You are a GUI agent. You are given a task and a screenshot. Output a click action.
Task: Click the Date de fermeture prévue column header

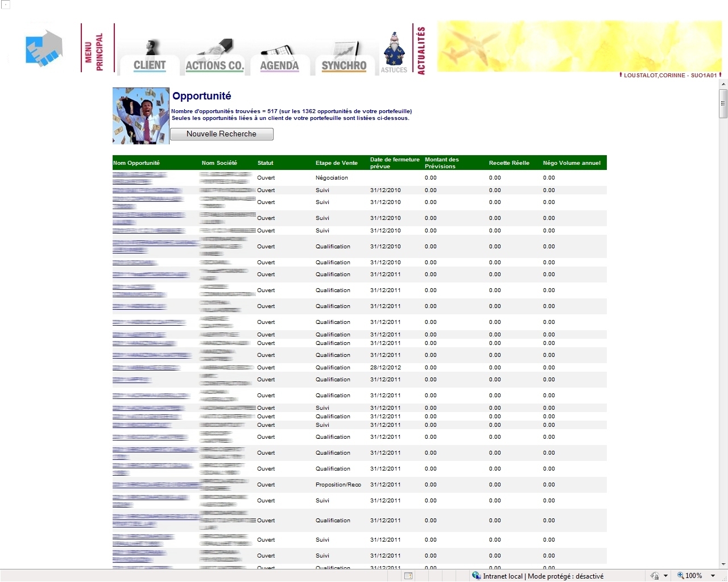point(395,163)
